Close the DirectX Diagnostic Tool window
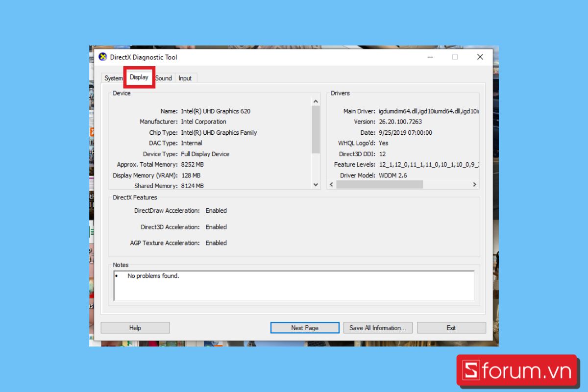The height and width of the screenshot is (392, 588). tap(480, 57)
